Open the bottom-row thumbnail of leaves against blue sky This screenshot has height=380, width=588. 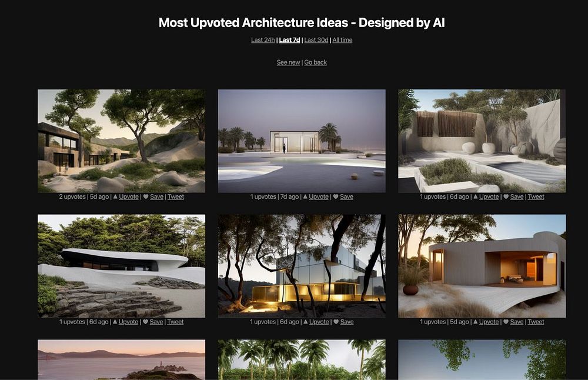pyautogui.click(x=482, y=360)
